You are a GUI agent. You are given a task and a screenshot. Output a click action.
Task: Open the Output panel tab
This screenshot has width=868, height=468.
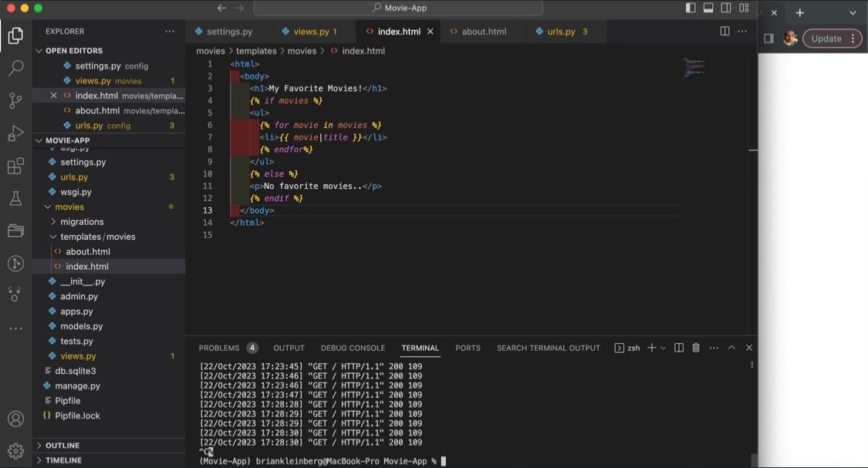click(x=289, y=348)
